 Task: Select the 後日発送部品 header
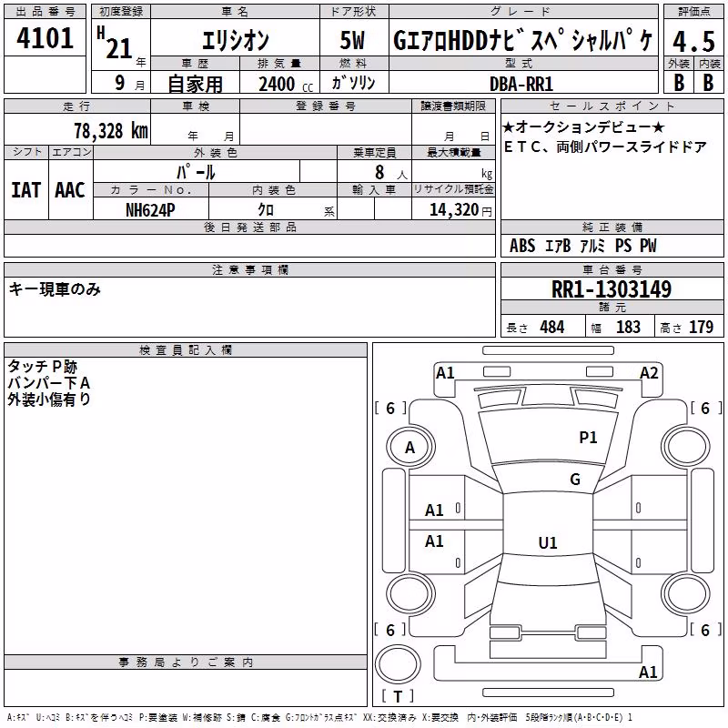pos(249,227)
